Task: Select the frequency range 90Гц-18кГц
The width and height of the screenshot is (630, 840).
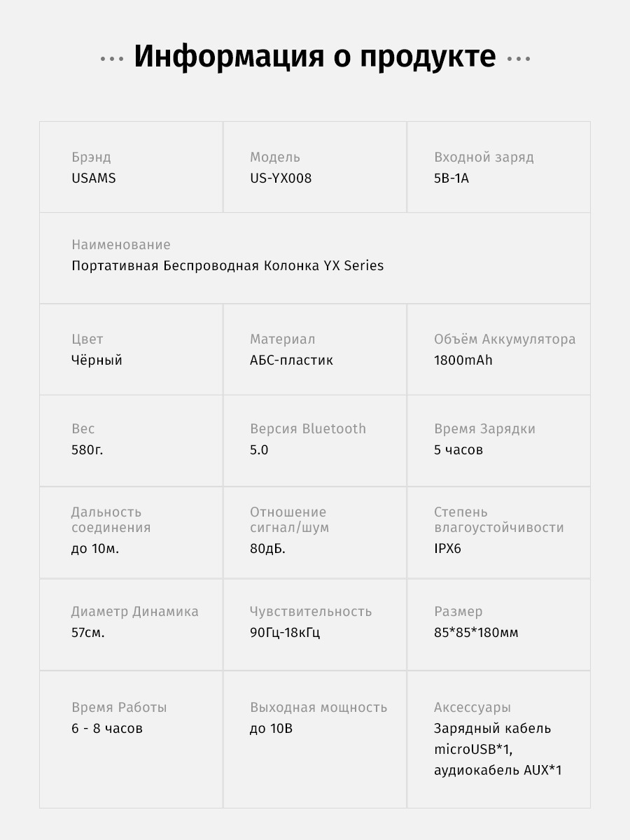Action: point(285,633)
